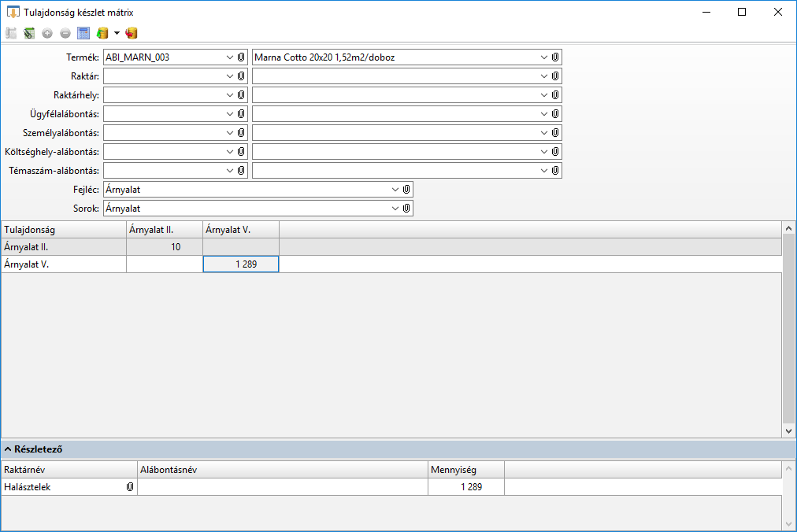
Task: Click paperclip next to Fejléc field
Action: pyautogui.click(x=406, y=190)
